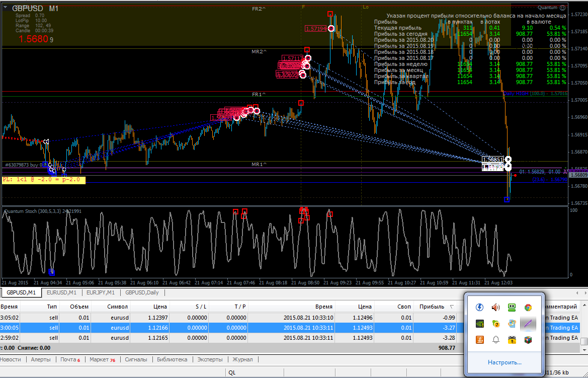Open the GBPUSD chart dropdown triangle
Viewport: 588px width, 378px height.
pos(6,7)
